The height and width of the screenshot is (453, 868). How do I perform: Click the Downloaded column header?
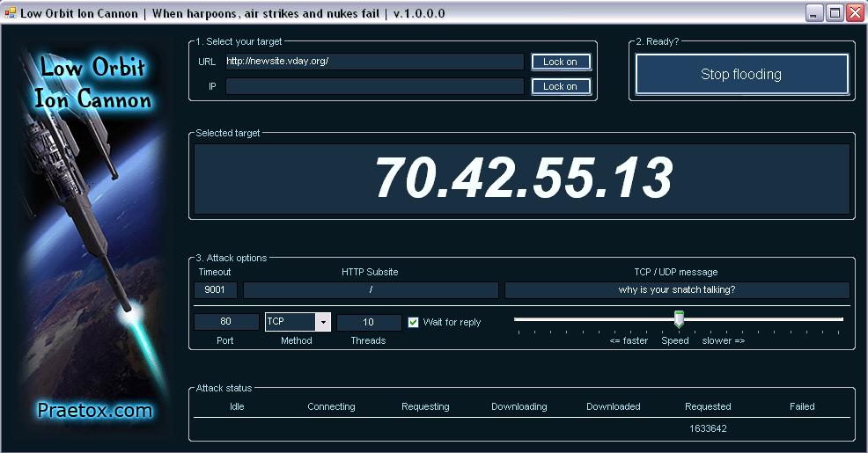point(614,406)
